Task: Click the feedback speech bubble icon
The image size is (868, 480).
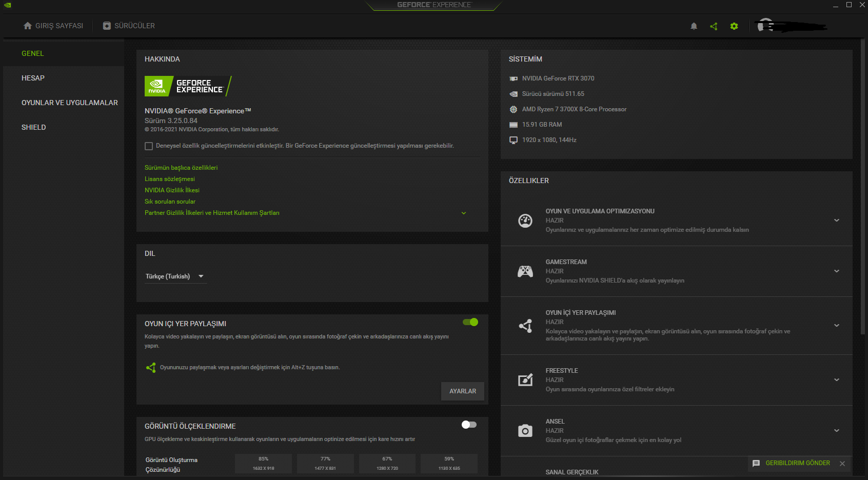Action: (756, 463)
